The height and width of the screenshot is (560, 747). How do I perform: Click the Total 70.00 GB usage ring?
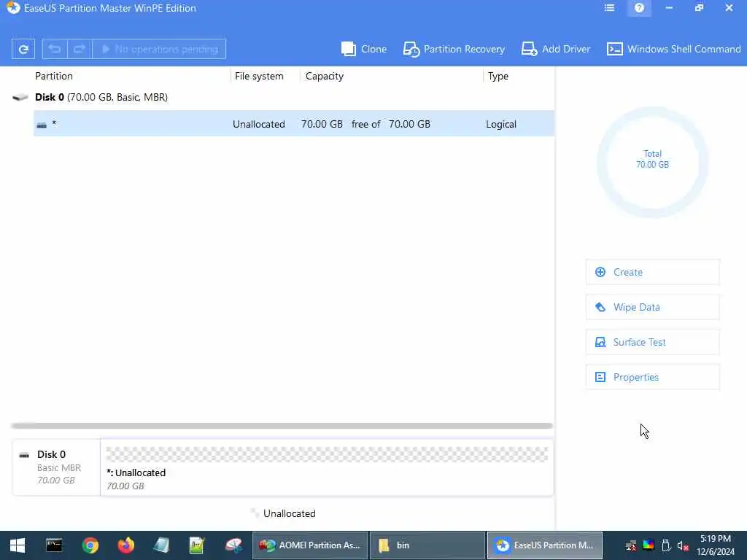tap(652, 162)
